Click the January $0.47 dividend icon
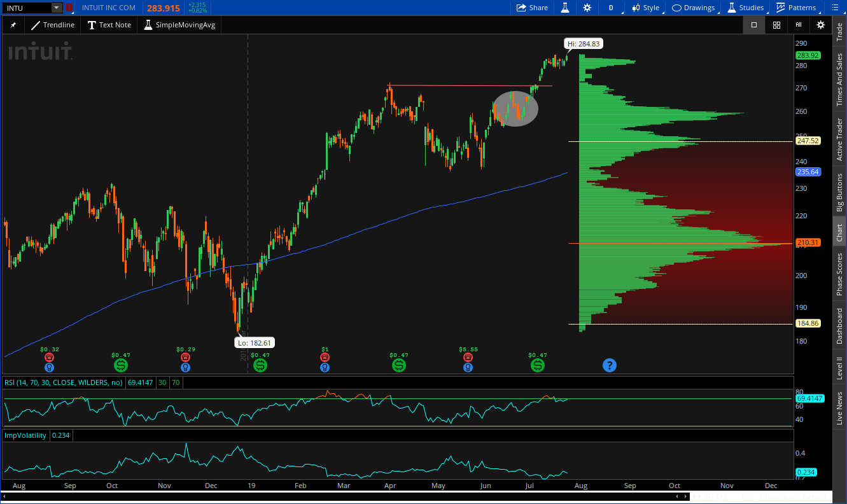This screenshot has width=847, height=504. point(260,365)
